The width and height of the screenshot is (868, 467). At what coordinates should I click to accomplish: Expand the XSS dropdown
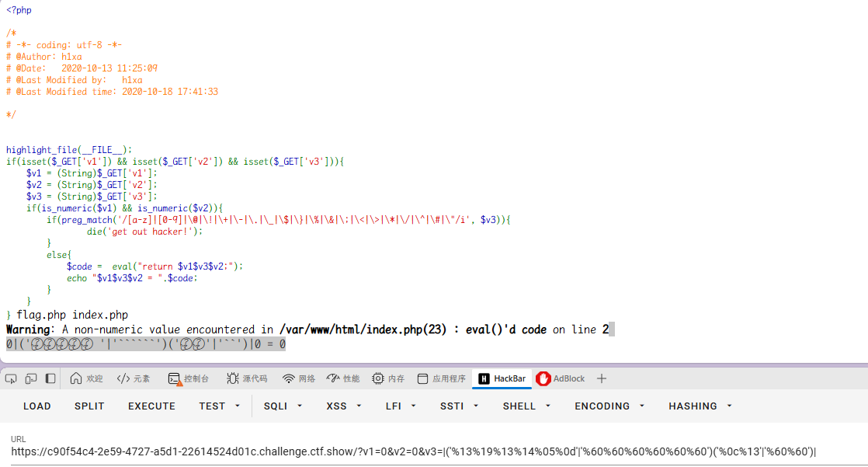click(344, 406)
